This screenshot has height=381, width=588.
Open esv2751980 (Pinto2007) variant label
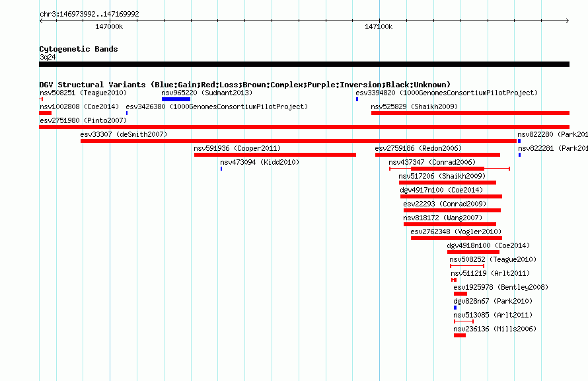(83, 120)
